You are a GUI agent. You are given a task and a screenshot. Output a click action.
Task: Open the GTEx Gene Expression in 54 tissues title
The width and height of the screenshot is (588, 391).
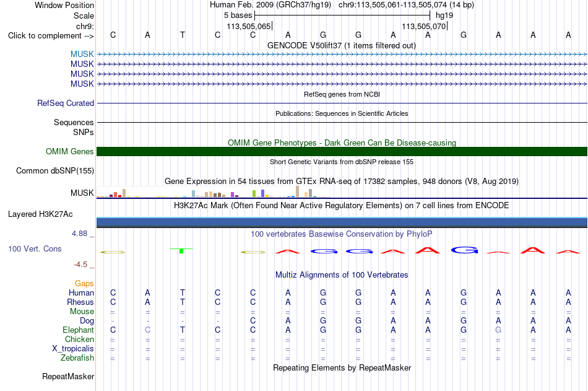click(x=342, y=181)
